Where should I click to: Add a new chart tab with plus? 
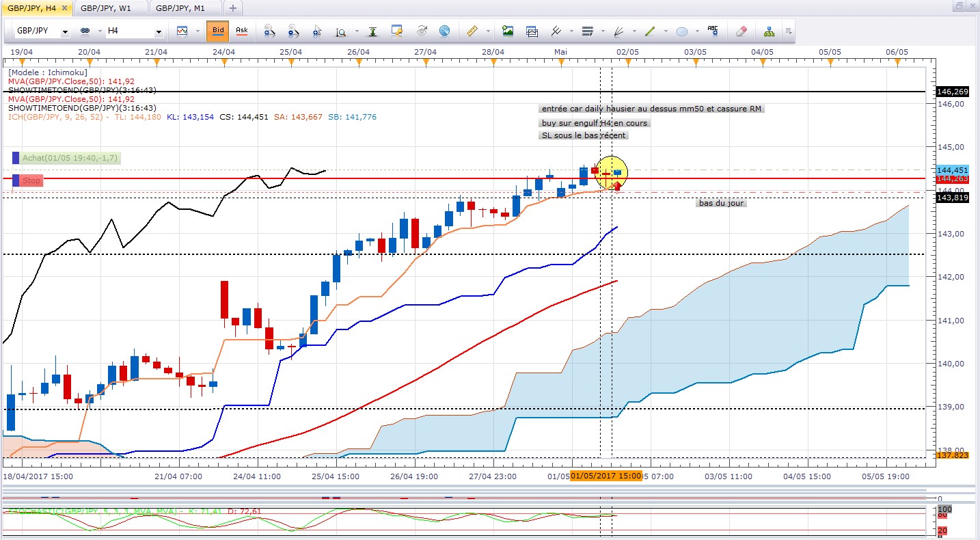pos(233,8)
